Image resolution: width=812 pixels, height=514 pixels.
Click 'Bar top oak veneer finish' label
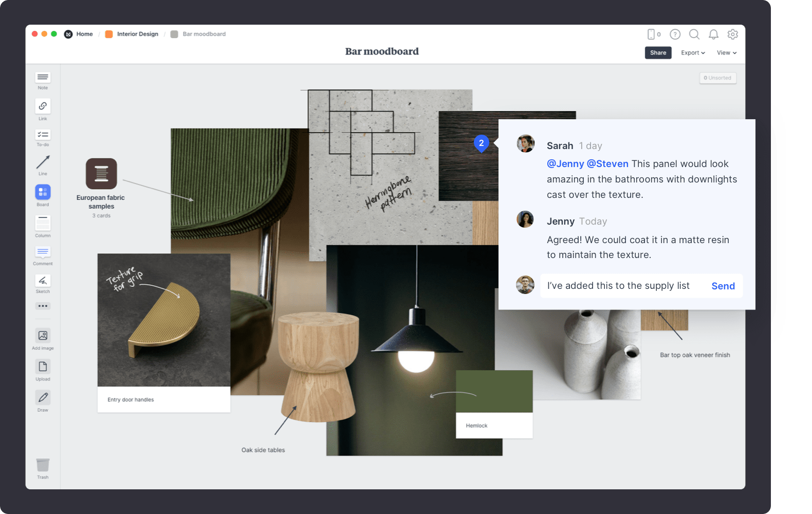tap(695, 355)
